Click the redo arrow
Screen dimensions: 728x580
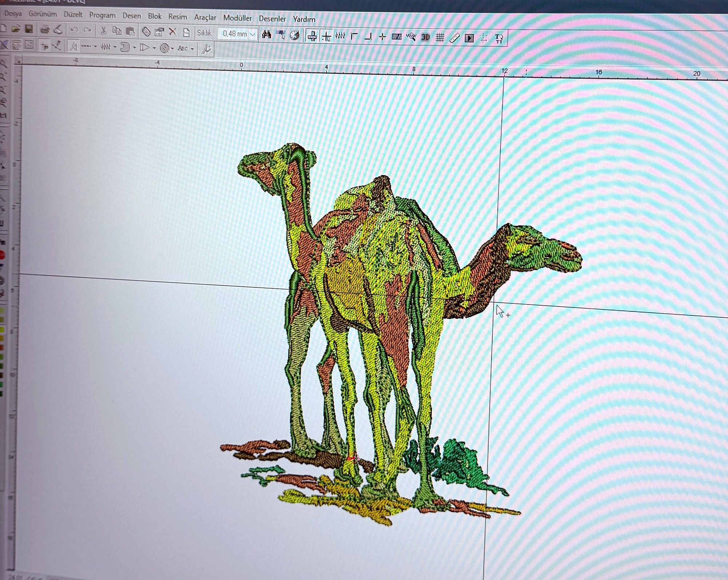point(87,30)
